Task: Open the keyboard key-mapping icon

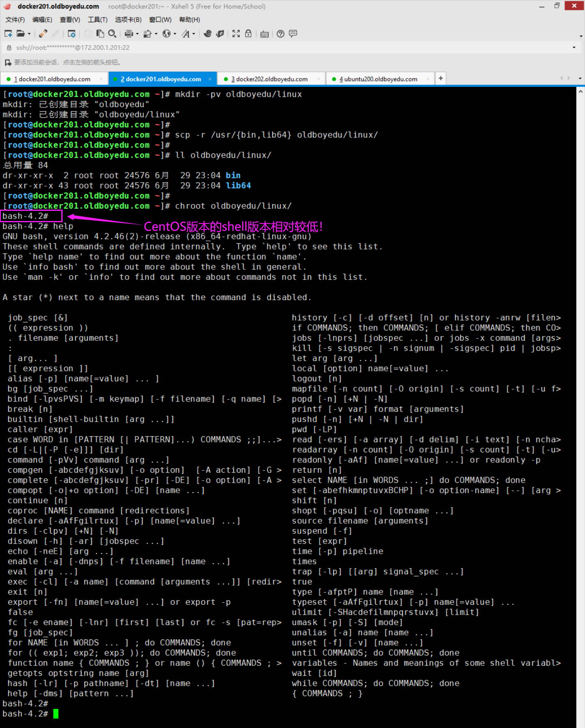Action: [264, 34]
